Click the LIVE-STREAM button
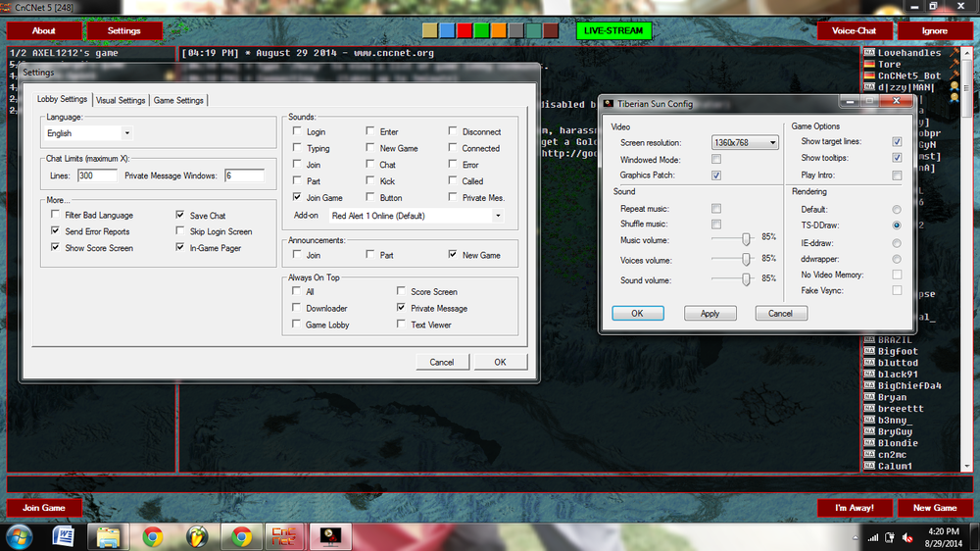 tap(613, 30)
